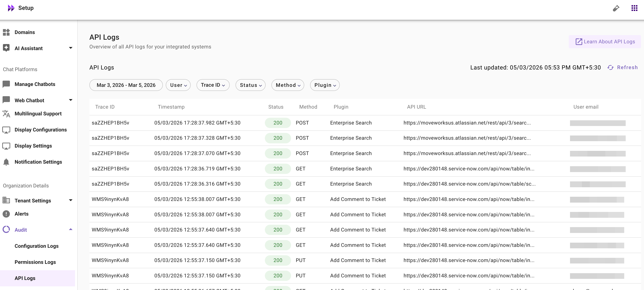Click the Notification Settings bell icon
644x290 pixels.
[x=6, y=162]
